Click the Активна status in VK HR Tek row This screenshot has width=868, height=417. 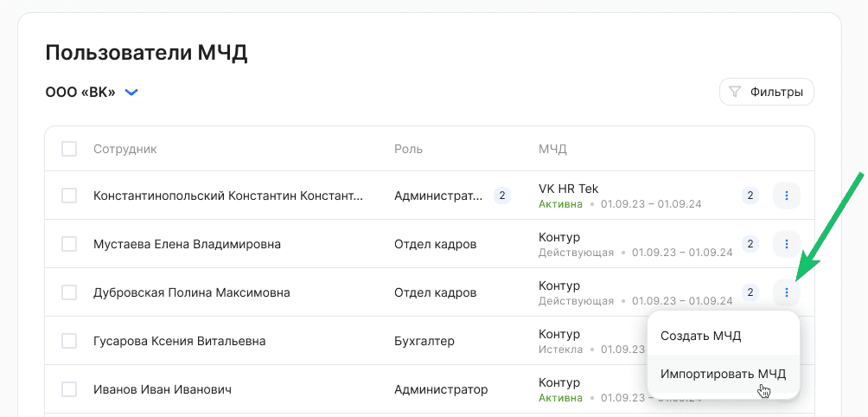[560, 204]
